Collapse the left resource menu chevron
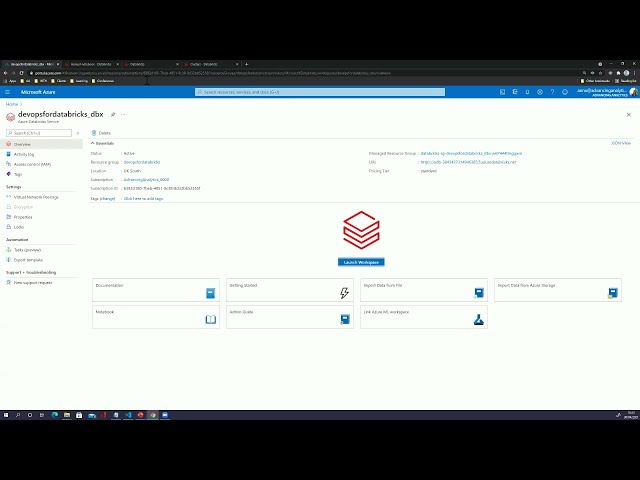This screenshot has height=480, width=640. (78, 133)
